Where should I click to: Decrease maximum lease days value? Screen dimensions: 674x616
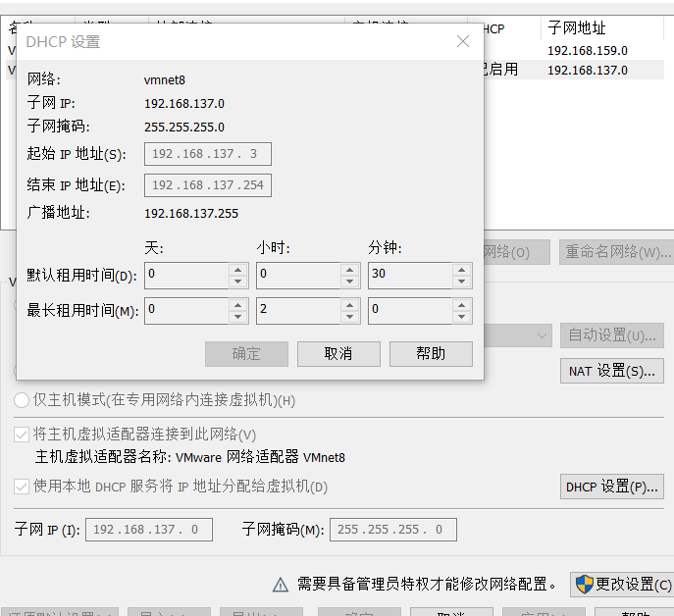237,317
